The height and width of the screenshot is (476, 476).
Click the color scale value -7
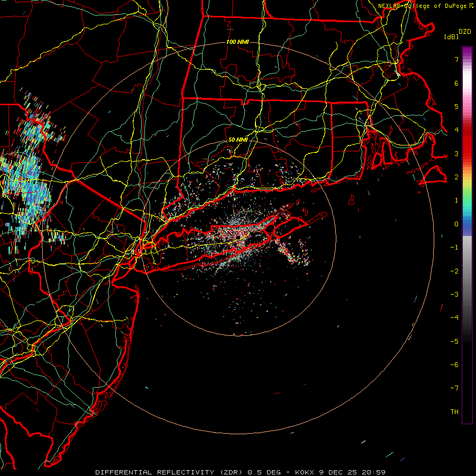click(x=454, y=388)
